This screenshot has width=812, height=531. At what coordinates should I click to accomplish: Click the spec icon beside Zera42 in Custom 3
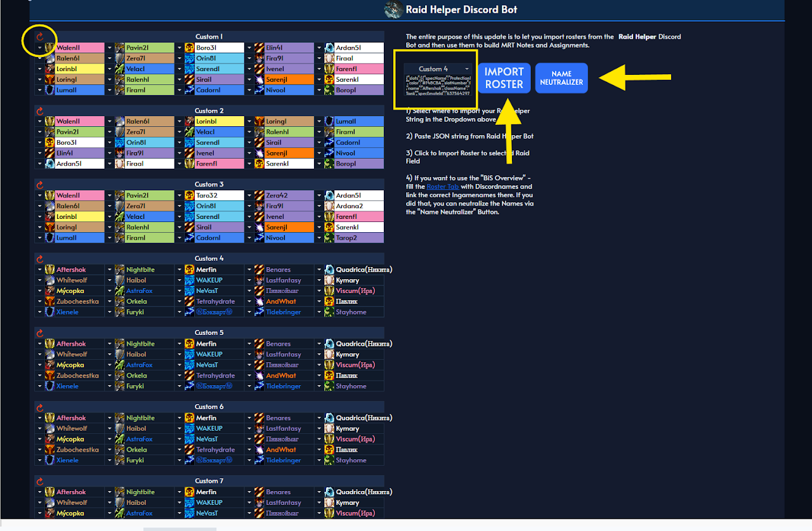tap(259, 195)
